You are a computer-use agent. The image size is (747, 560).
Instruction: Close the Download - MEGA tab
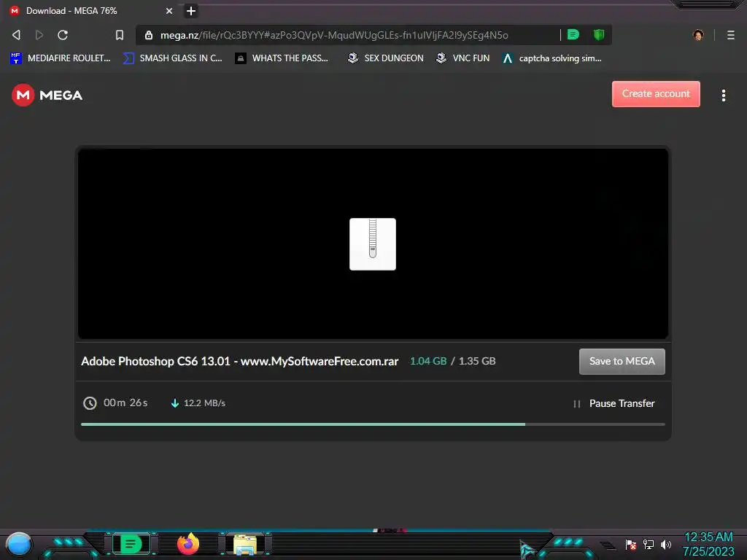coord(169,10)
